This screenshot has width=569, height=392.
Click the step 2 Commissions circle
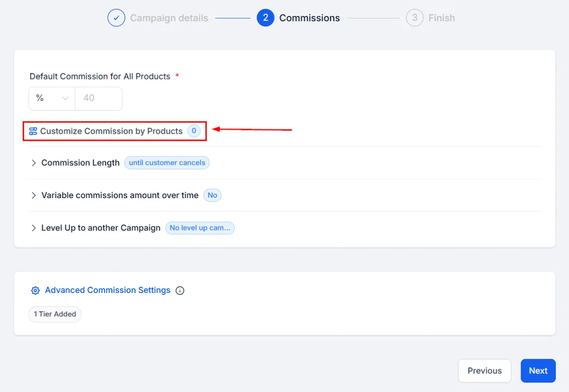click(266, 18)
